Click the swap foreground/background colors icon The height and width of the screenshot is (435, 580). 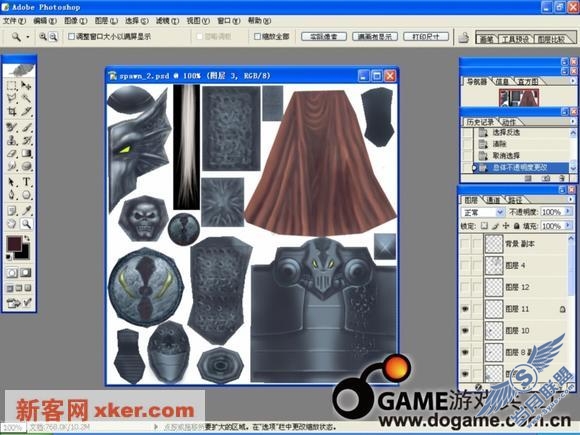[27, 239]
